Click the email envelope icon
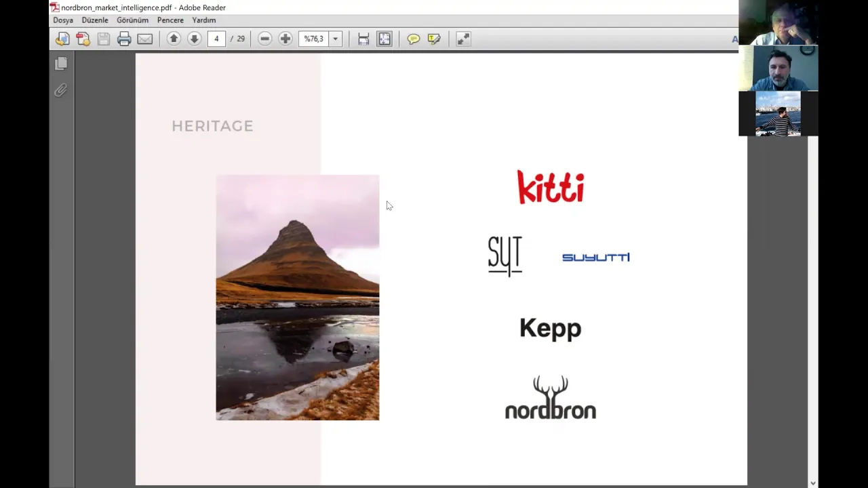This screenshot has height=488, width=868. tap(145, 39)
